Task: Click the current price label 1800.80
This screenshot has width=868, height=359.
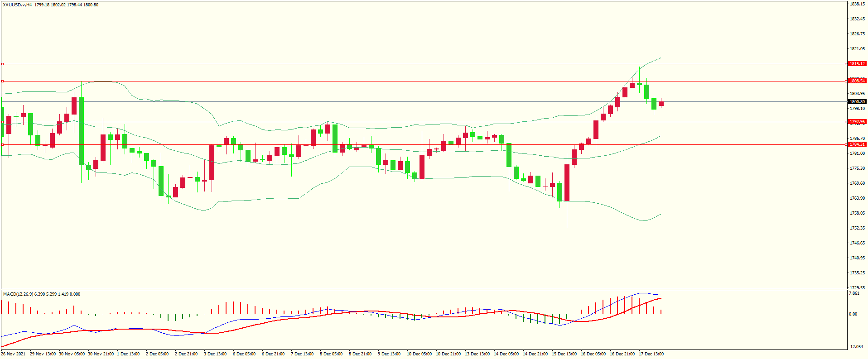Action: [x=857, y=102]
